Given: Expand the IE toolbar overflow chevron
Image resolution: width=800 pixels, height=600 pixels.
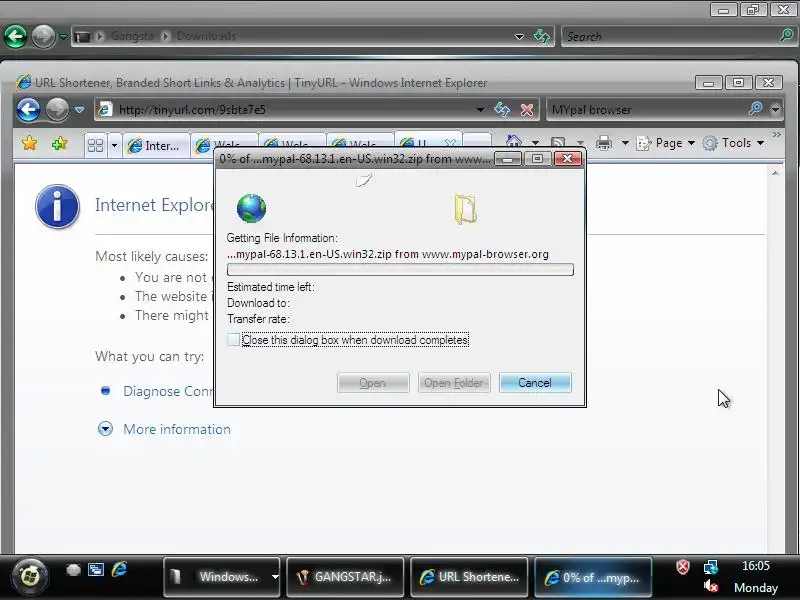Looking at the screenshot, I should [777, 135].
